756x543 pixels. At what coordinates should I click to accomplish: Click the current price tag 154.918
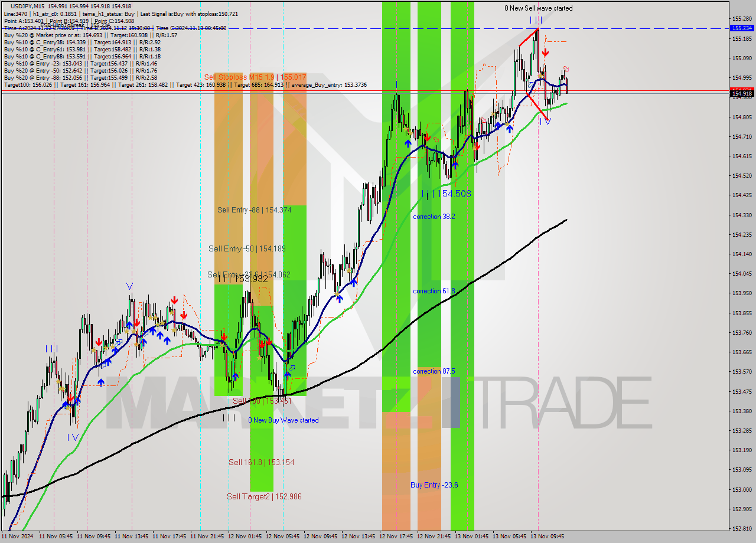[742, 93]
